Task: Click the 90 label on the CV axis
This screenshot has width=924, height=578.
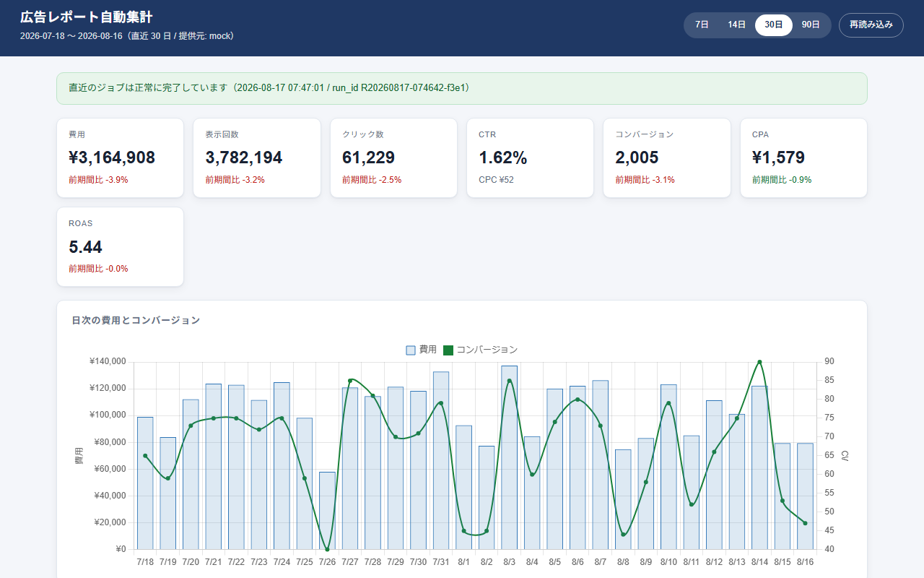Action: coord(829,361)
